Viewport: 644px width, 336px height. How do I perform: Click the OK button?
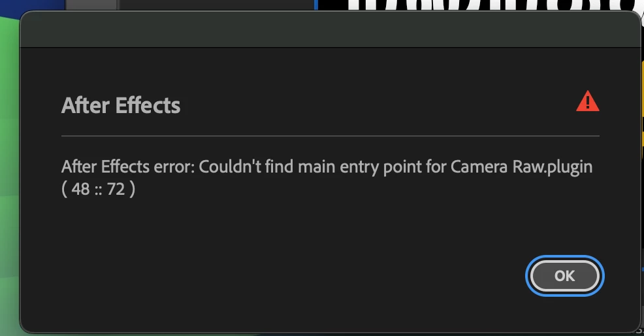coord(565,276)
